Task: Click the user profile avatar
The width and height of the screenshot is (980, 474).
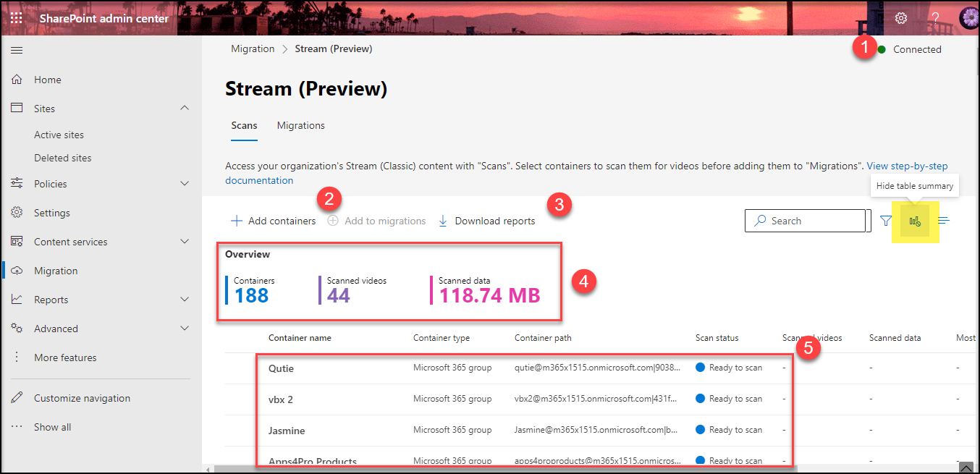Action: tap(968, 18)
